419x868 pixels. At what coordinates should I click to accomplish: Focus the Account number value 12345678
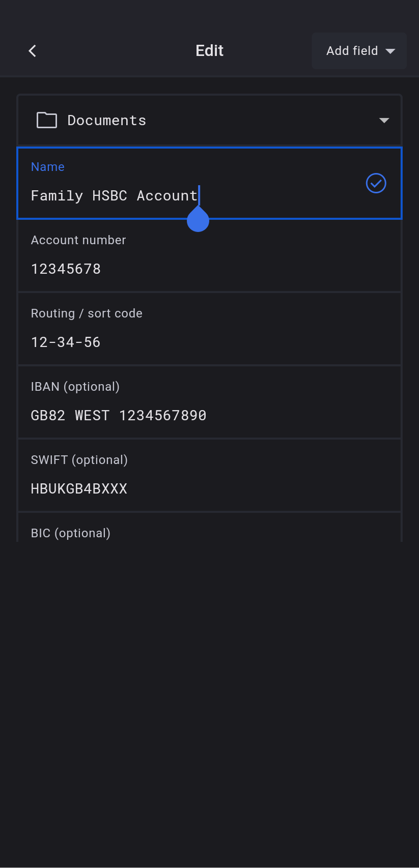pyautogui.click(x=66, y=269)
